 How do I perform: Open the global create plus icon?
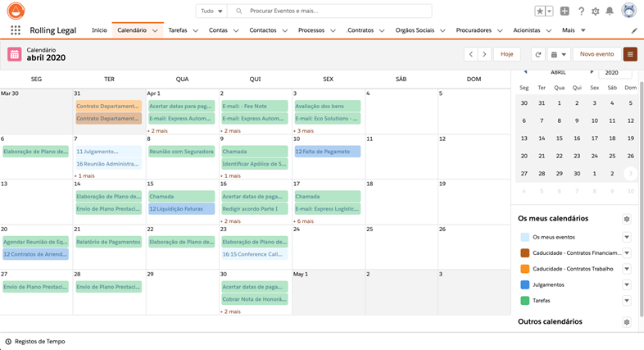(x=565, y=11)
